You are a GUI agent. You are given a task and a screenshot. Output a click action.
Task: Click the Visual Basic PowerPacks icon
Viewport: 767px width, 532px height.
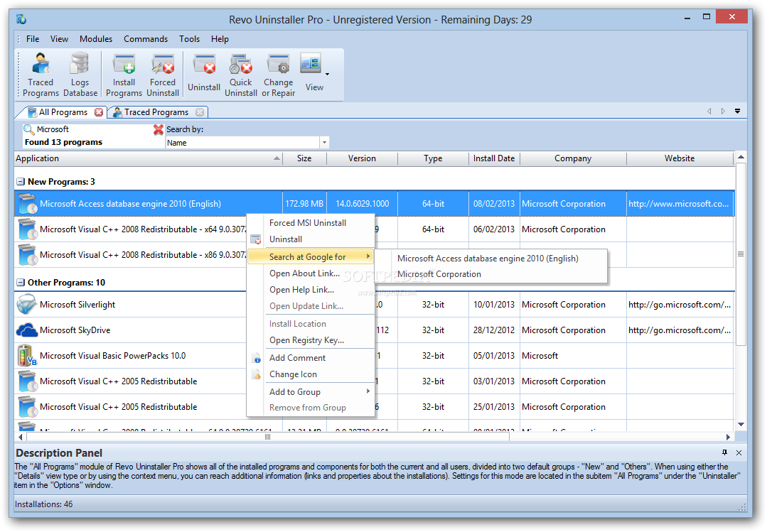(26, 355)
